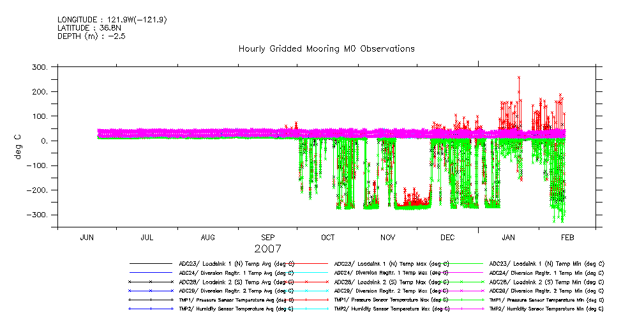The height and width of the screenshot is (322, 644).
Task: Click the JUN month label on the x-axis
Action: tap(87, 238)
